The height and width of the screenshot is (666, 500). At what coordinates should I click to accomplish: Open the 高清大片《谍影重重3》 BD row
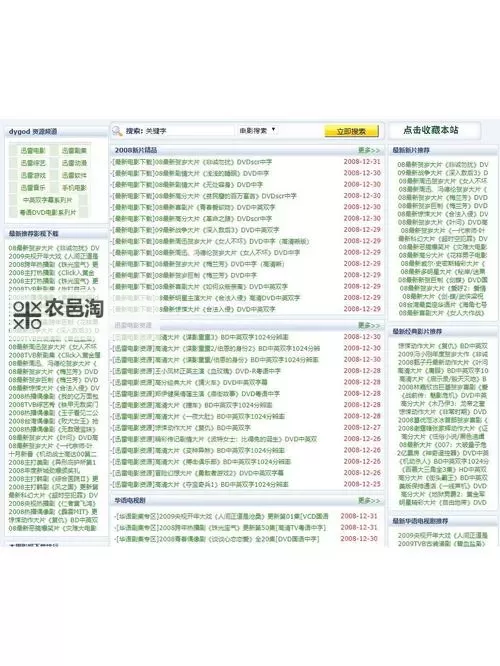[x=200, y=337]
